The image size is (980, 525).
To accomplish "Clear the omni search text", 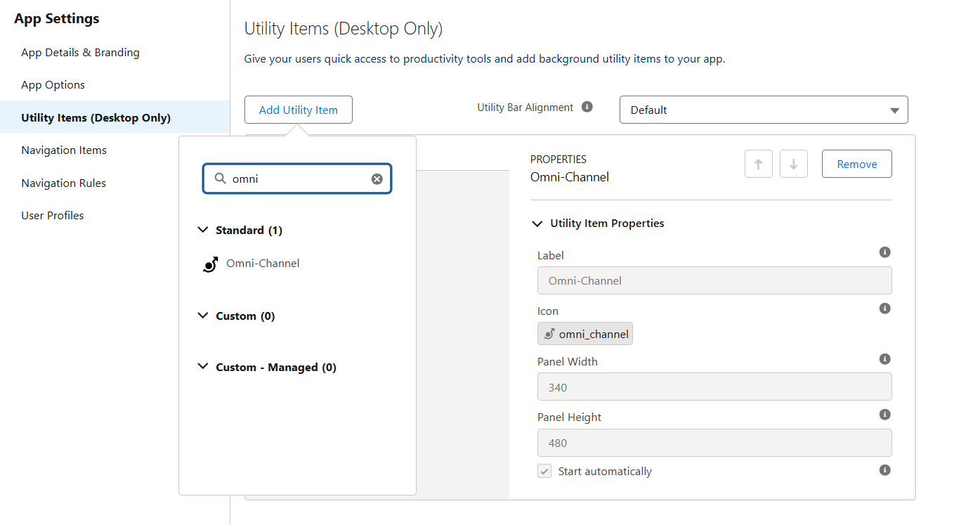I will (x=377, y=179).
